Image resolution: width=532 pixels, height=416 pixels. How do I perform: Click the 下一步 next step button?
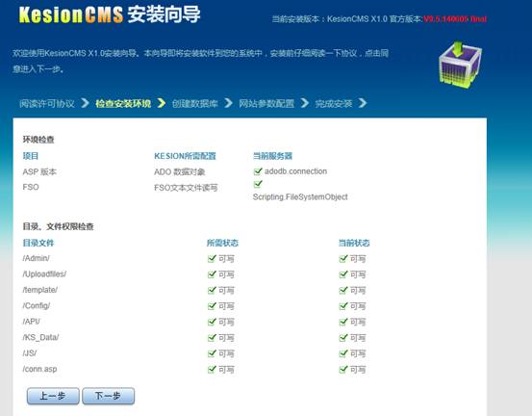coord(109,396)
